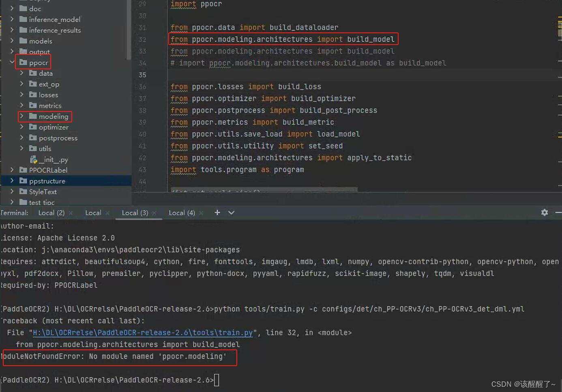
Task: Open the train.py traceback file link
Action: (x=142, y=332)
